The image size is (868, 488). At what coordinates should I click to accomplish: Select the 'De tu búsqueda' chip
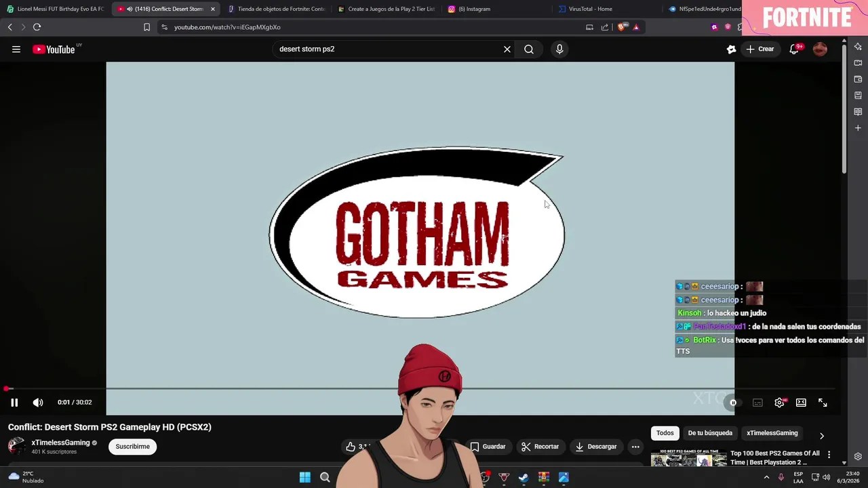click(710, 433)
